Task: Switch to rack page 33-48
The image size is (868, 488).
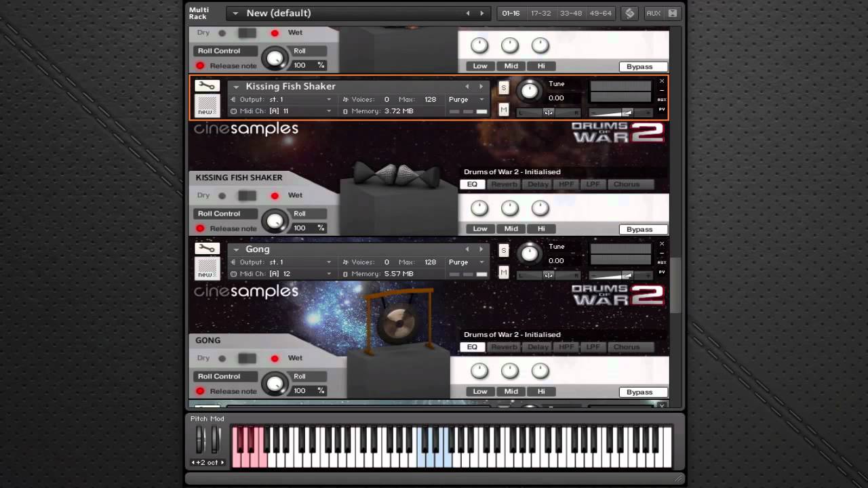Action: point(571,13)
